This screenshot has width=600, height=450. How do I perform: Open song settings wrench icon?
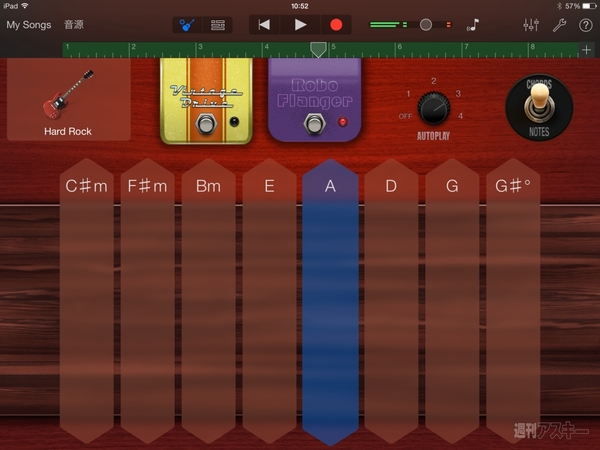point(559,25)
